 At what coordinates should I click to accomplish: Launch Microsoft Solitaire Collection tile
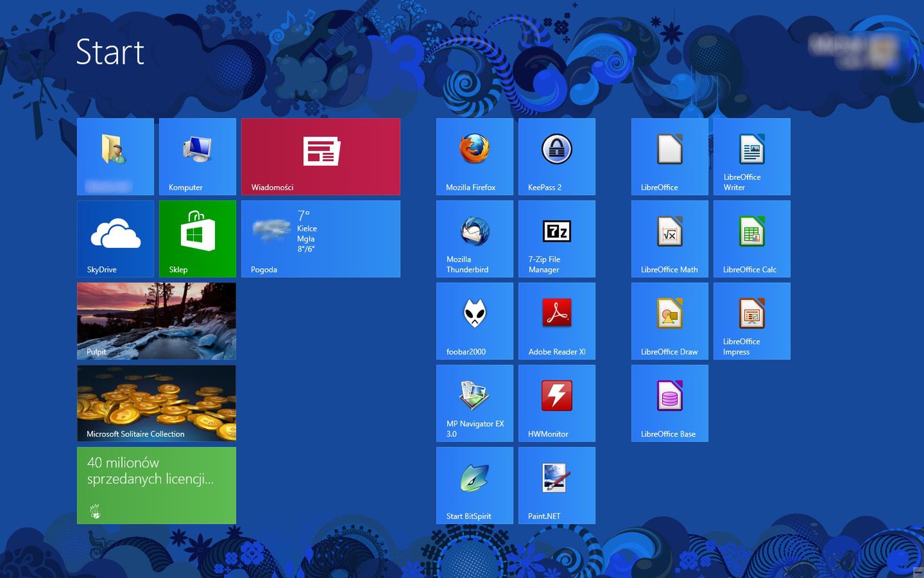157,403
